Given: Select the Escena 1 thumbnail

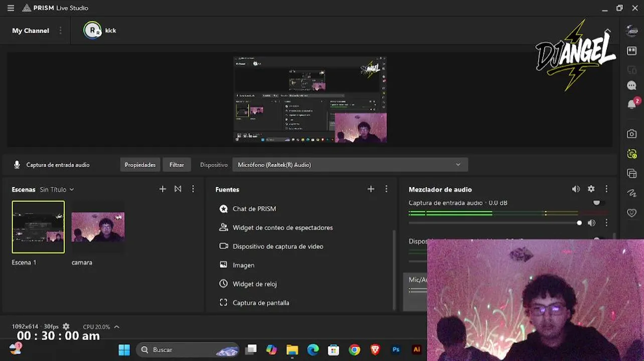Looking at the screenshot, I should pyautogui.click(x=38, y=227).
